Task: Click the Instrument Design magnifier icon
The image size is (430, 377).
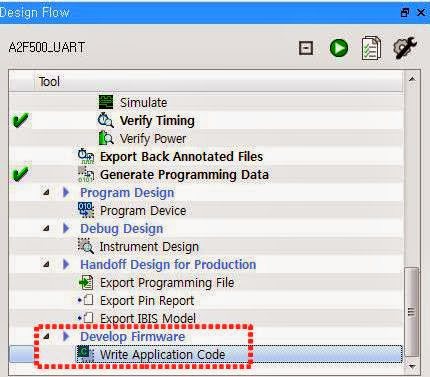Action: coord(86,246)
